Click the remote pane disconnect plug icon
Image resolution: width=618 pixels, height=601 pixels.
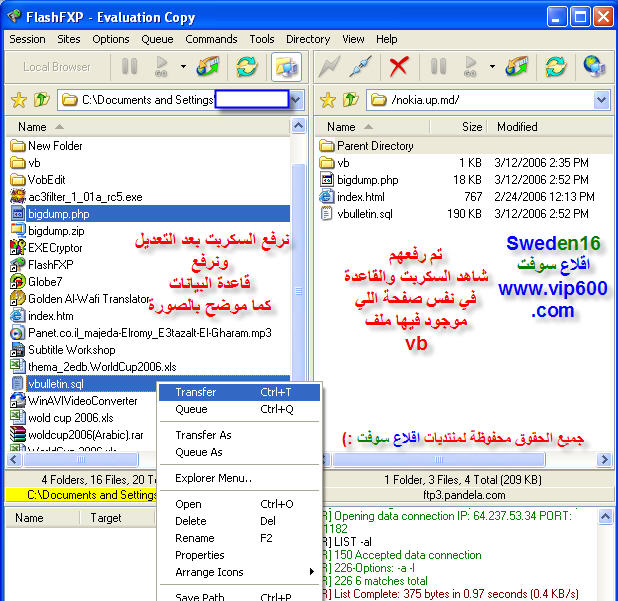pos(360,67)
